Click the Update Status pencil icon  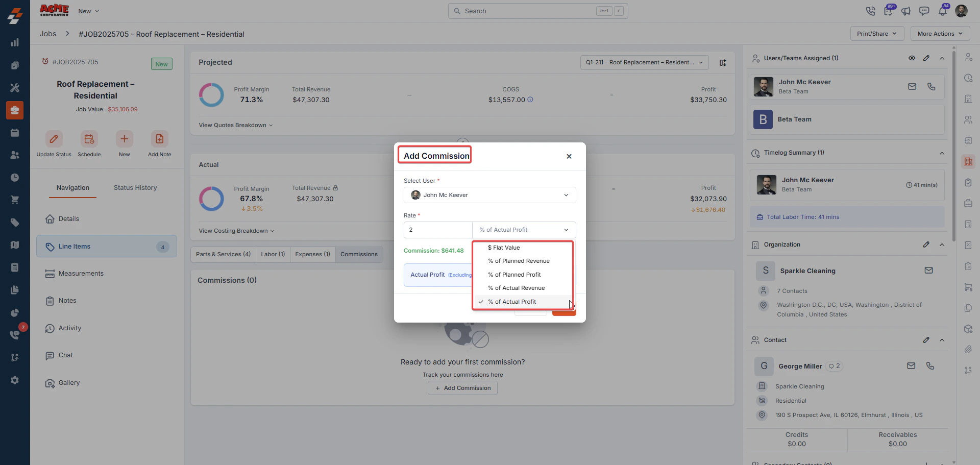point(54,139)
